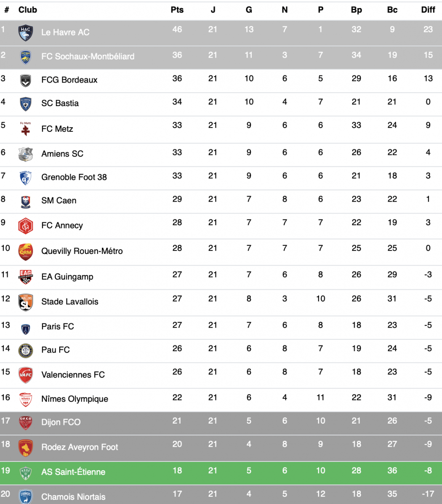Screen dimensions: 442x504
Task: Select the Valenciennes VAFC red badge
Action: click(x=26, y=375)
